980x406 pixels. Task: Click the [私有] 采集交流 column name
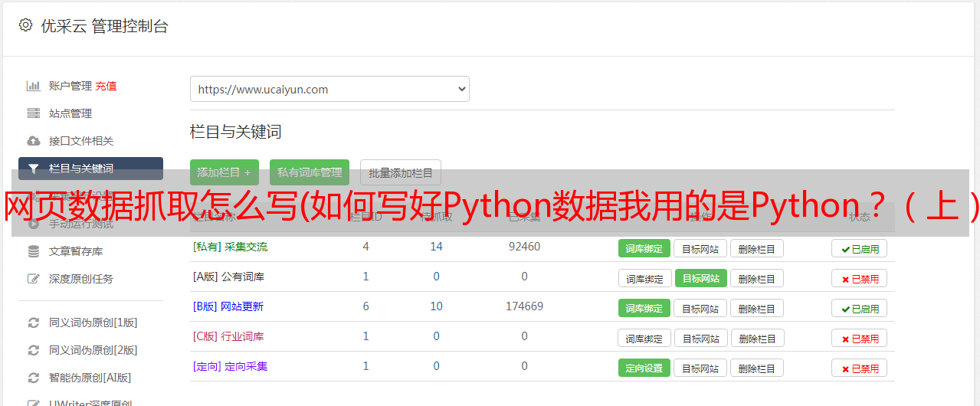[230, 247]
